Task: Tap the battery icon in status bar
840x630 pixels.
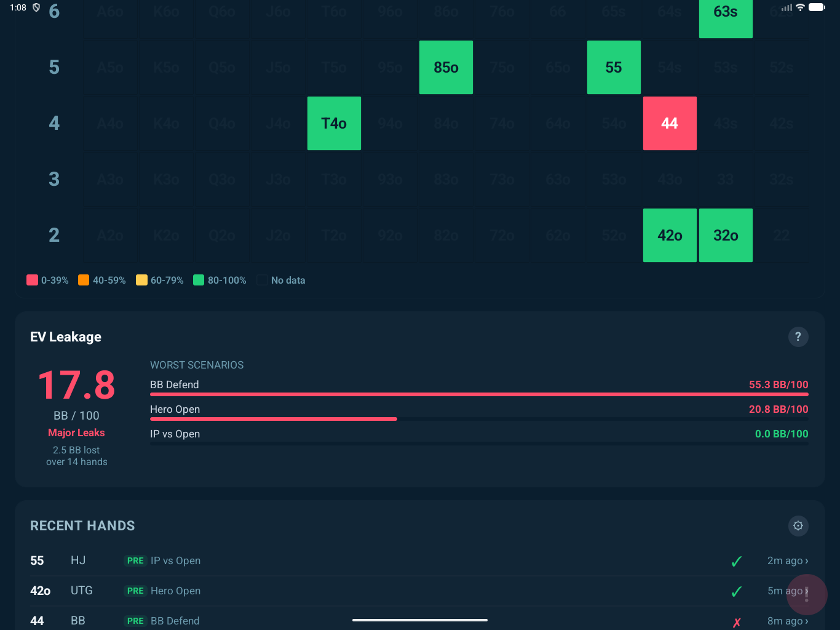Action: point(817,7)
